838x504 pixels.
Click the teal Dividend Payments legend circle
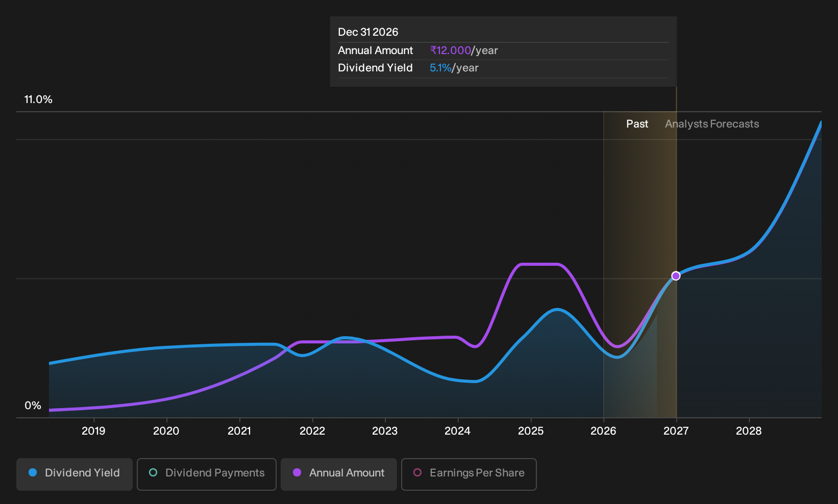(153, 472)
